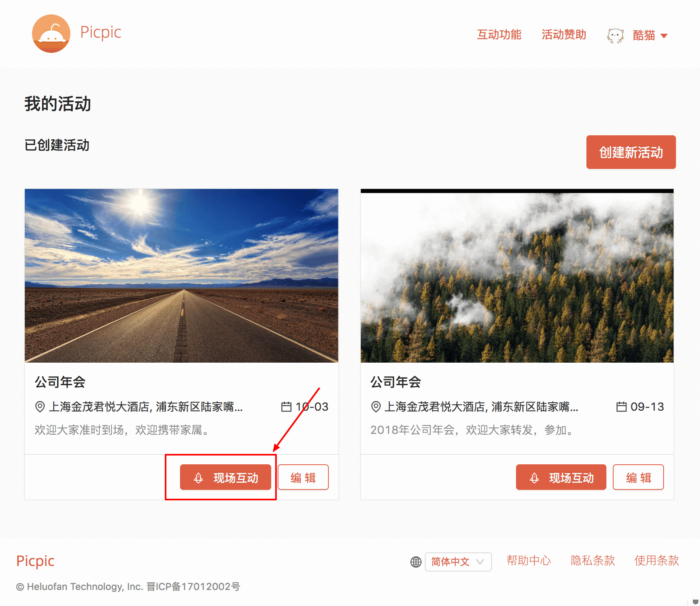The width and height of the screenshot is (700, 606).
Task: Click 编辑 on the first event card
Action: click(303, 477)
